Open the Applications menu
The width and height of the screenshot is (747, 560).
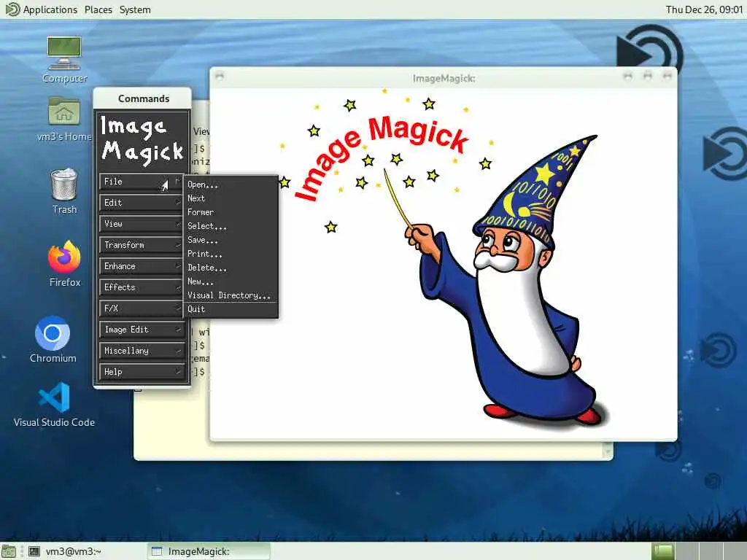[50, 9]
